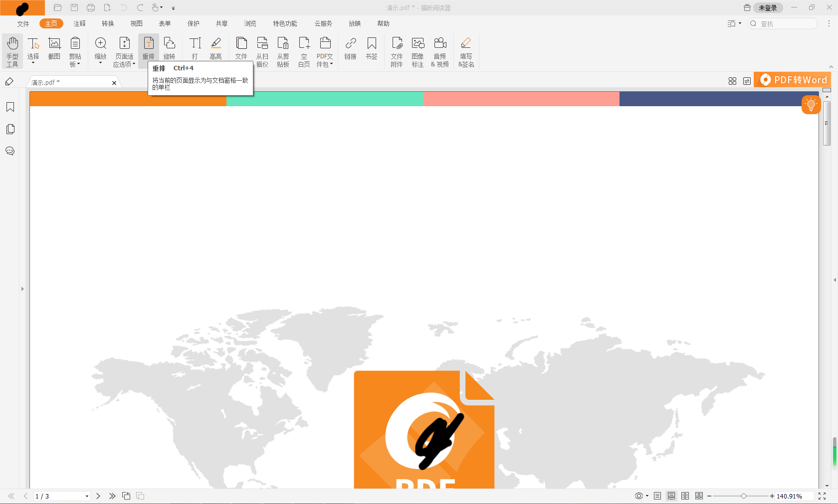Click the Rotate view (旋转) icon
Screen dimensions: 838x504
[x=170, y=49]
